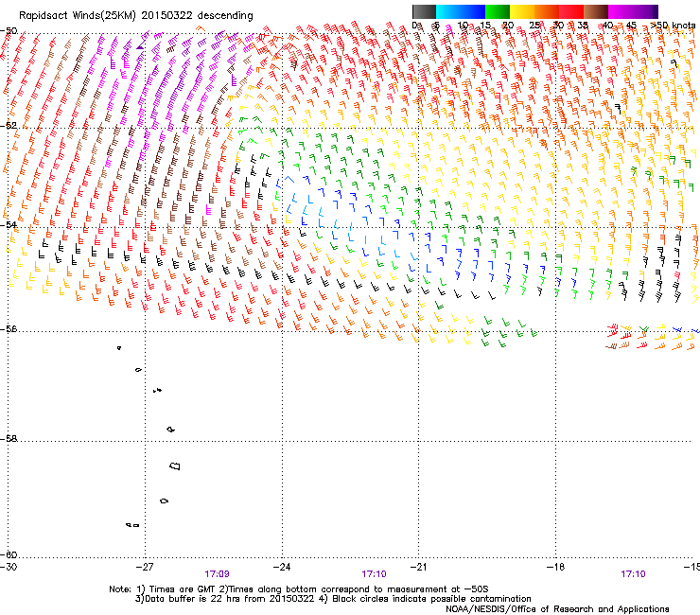Click the NOAA/NESDIS Office of Research credit
This screenshot has width=700, height=615.
click(x=557, y=609)
